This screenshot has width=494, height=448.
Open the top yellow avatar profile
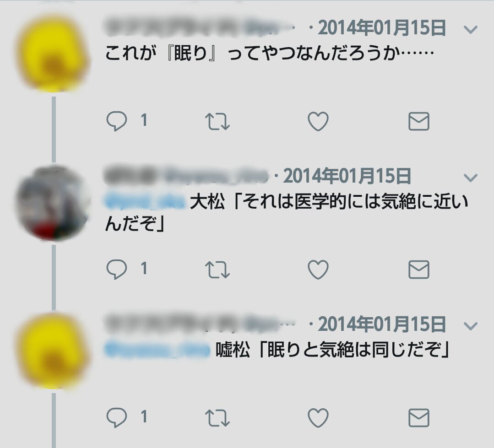tap(53, 54)
